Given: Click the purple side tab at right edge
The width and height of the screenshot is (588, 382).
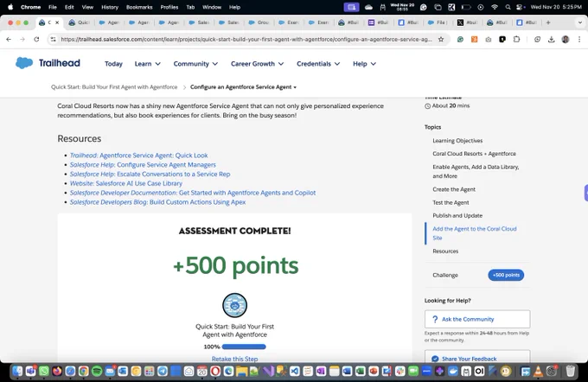Looking at the screenshot, I should point(585,193).
